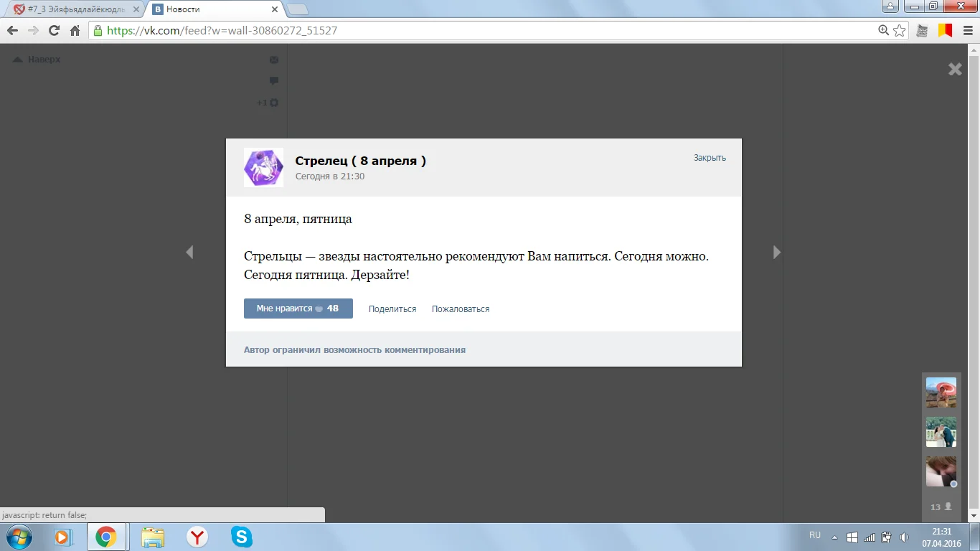Open the network signal tray icon
The image size is (980, 551).
pyautogui.click(x=870, y=537)
